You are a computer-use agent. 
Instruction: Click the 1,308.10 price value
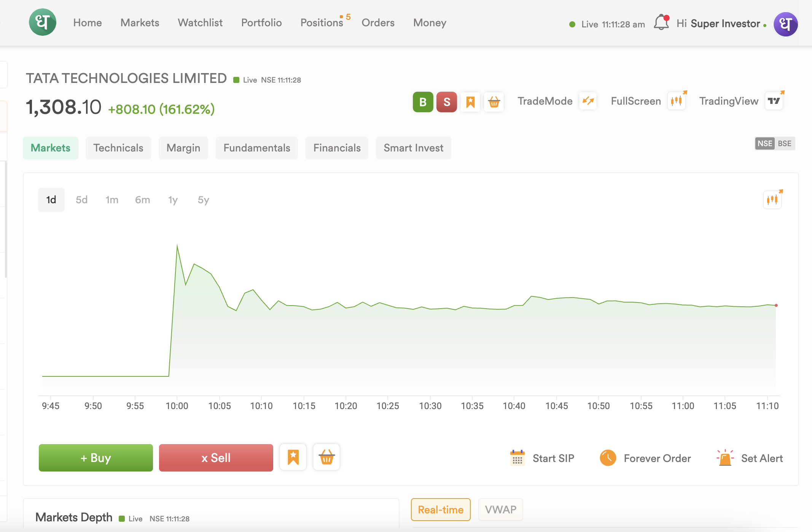click(64, 107)
